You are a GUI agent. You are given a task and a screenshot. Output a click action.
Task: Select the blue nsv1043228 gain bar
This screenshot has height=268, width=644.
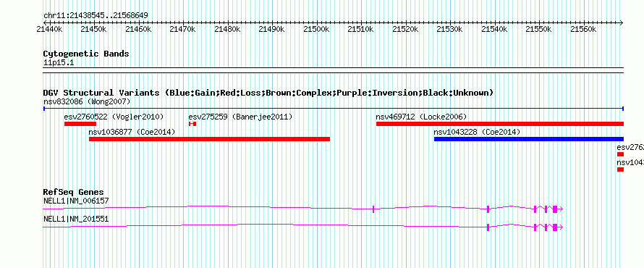[x=529, y=139]
